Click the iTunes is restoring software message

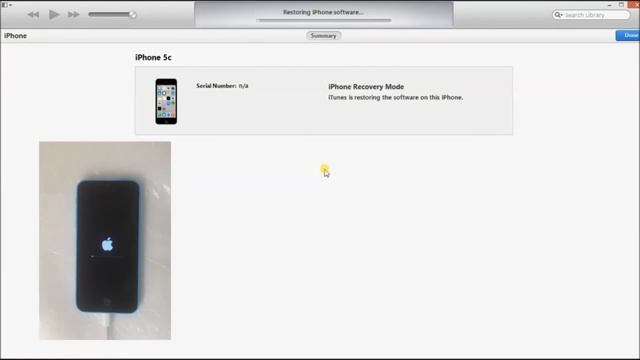pyautogui.click(x=396, y=98)
